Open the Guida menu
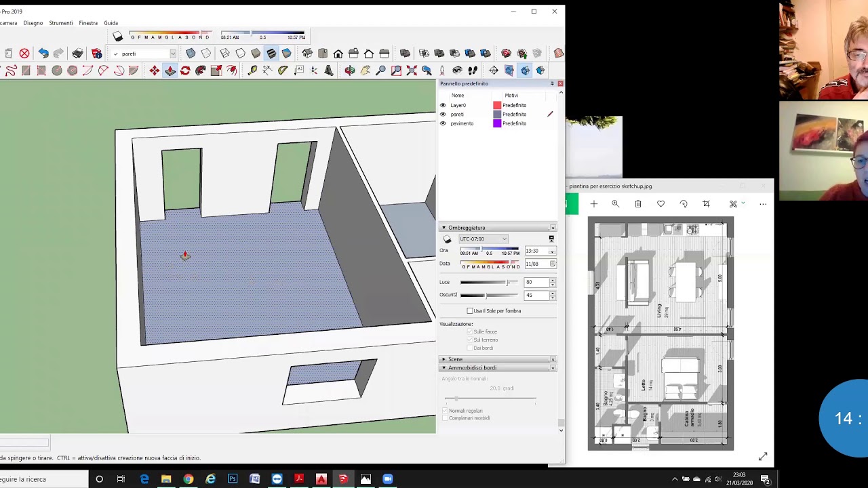 [111, 23]
